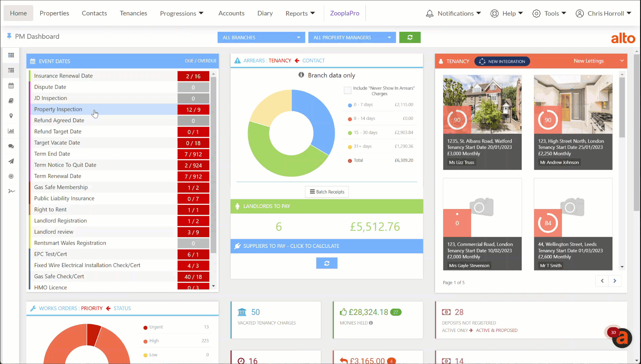Screen dimensions: 641x364
Task: Click the green refresh dashboard button
Action: pos(410,37)
